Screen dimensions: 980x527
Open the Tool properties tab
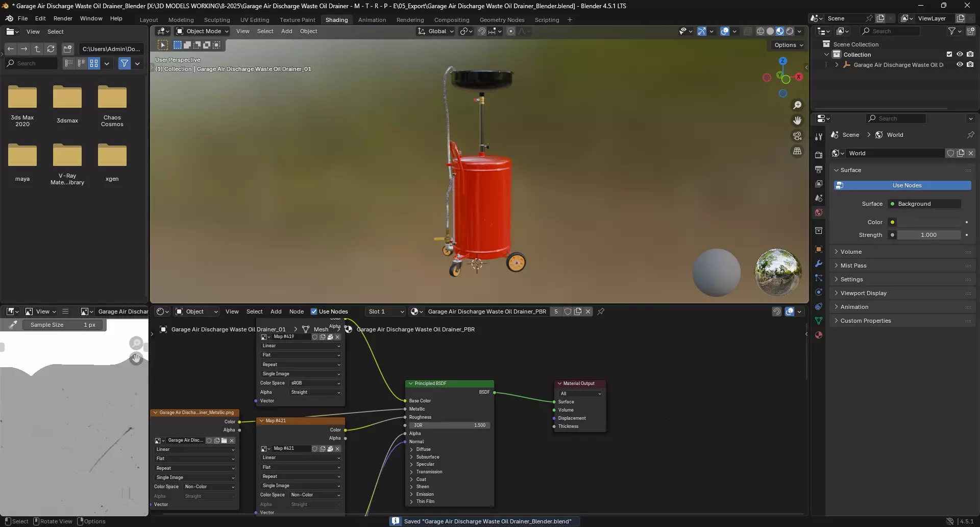point(819,137)
